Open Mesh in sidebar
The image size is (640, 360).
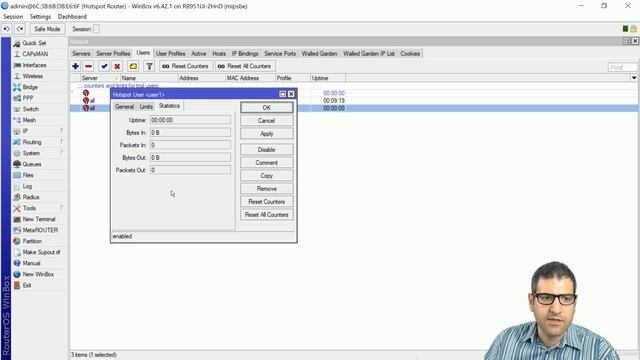[x=29, y=120]
